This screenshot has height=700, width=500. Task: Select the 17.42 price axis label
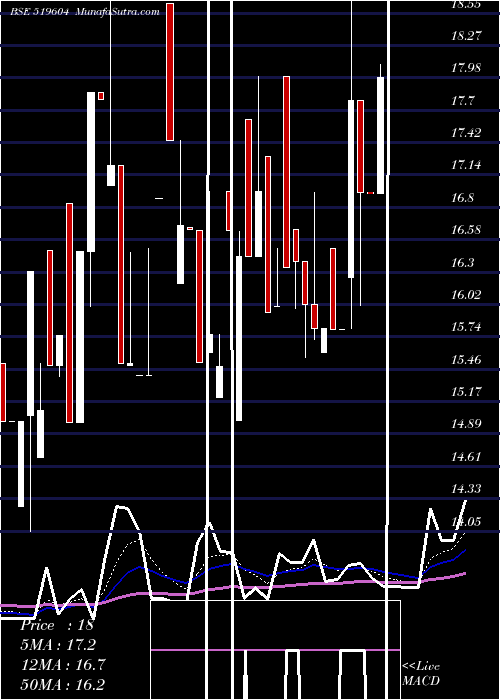point(466,133)
